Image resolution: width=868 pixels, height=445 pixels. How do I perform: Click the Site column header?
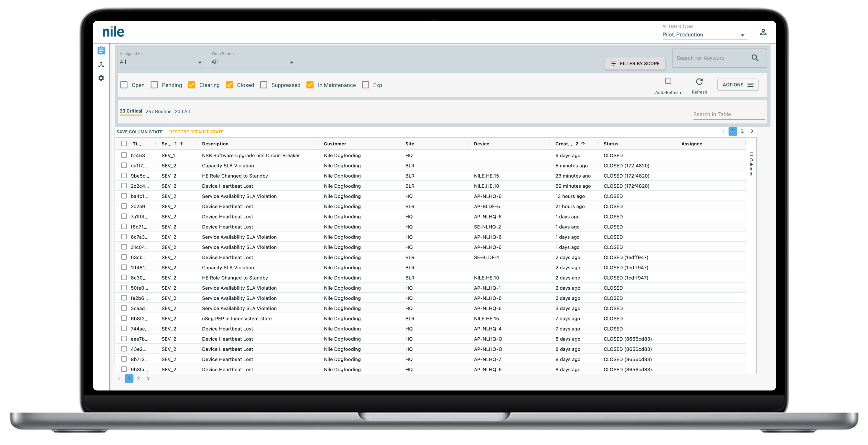pos(410,144)
